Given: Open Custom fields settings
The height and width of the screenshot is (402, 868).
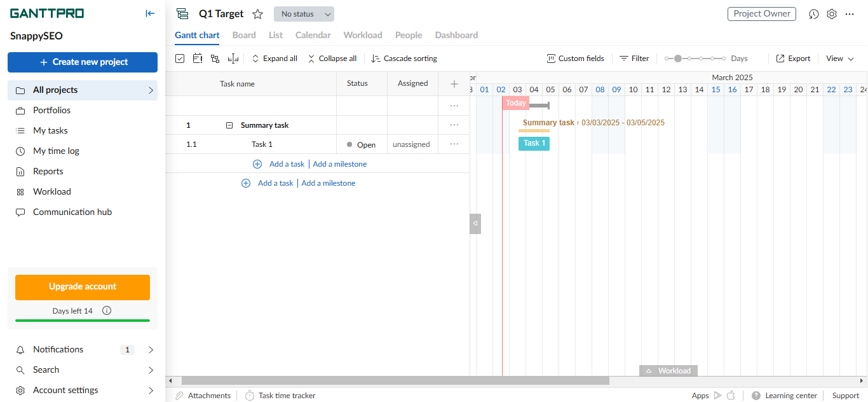Looking at the screenshot, I should click(x=575, y=59).
